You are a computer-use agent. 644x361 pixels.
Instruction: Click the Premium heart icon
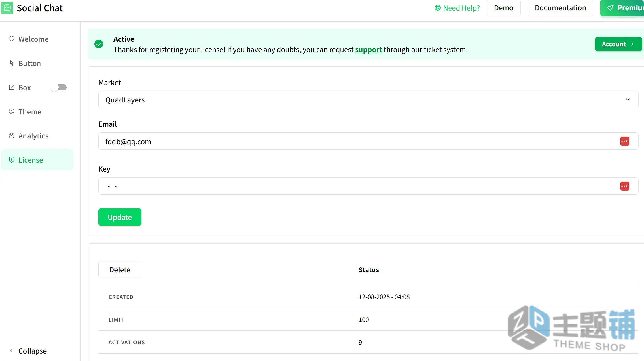pyautogui.click(x=611, y=8)
